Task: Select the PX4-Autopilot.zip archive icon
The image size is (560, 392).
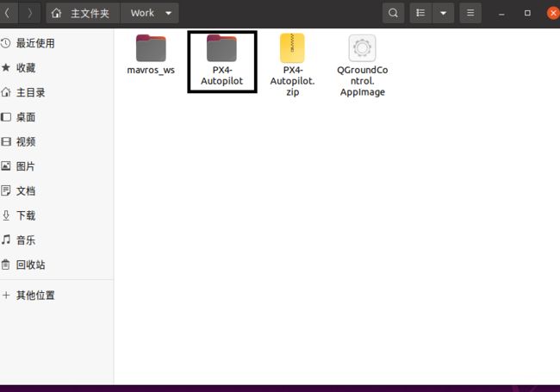Action: pos(292,48)
